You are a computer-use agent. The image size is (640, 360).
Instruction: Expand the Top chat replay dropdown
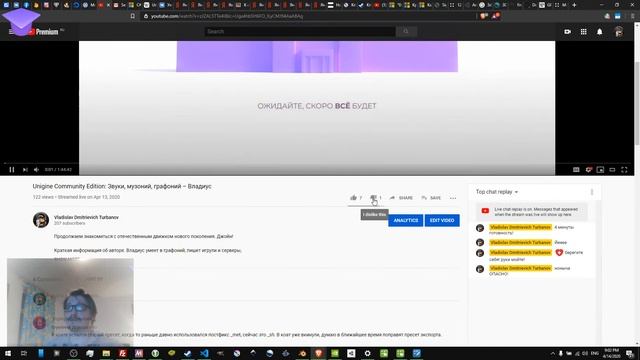tap(497, 192)
